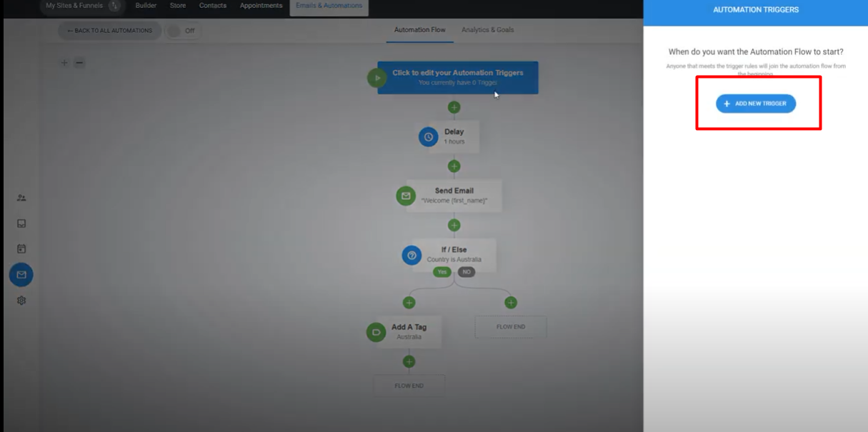Screen dimensions: 868x432
Task: Click the If / Else question mark icon
Action: pyautogui.click(x=411, y=255)
